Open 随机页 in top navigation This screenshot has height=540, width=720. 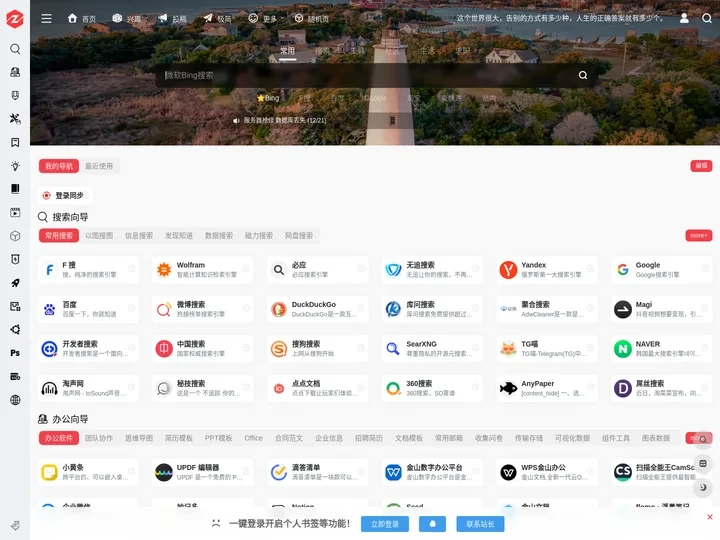click(312, 18)
